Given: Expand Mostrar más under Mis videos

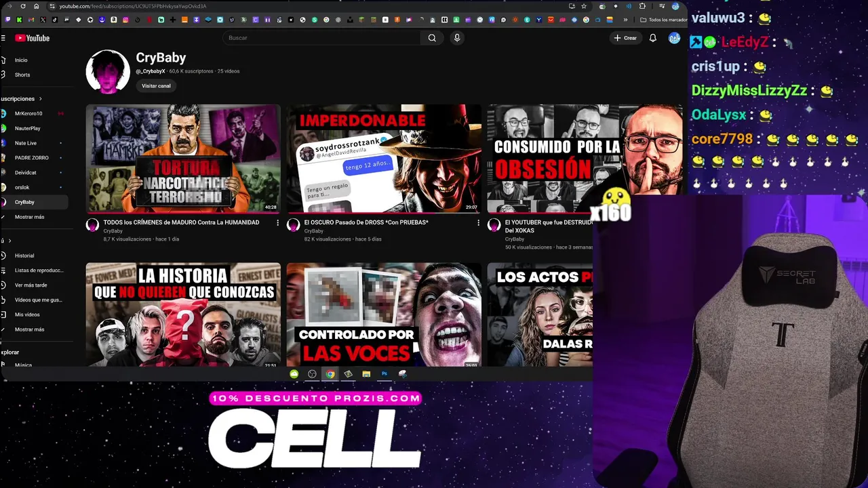Looking at the screenshot, I should pos(29,329).
